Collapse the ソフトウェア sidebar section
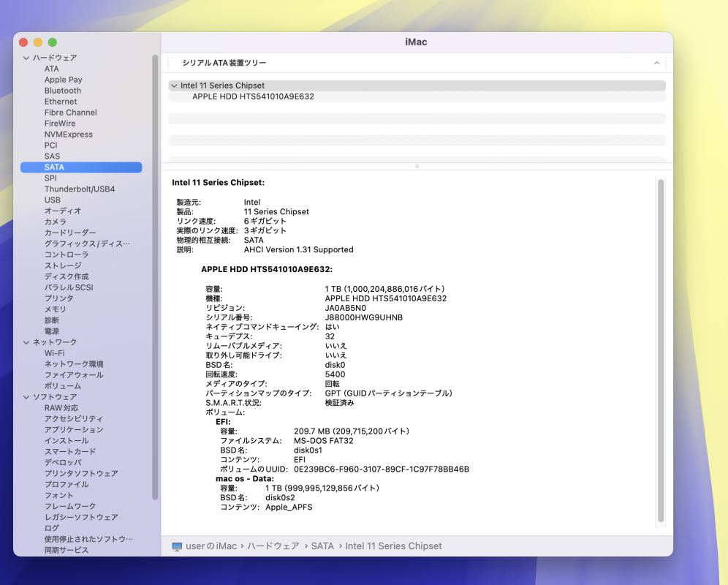This screenshot has width=728, height=585. [x=26, y=397]
